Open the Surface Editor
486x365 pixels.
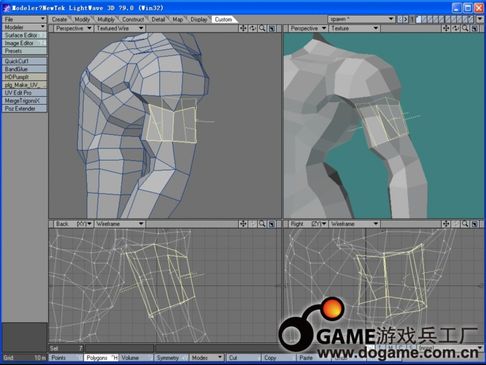(x=24, y=35)
